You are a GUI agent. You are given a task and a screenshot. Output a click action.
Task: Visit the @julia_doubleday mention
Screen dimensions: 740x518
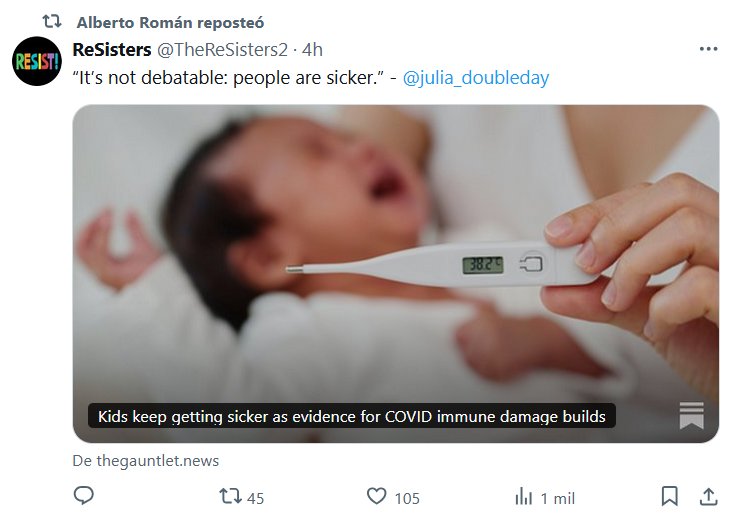click(x=475, y=77)
